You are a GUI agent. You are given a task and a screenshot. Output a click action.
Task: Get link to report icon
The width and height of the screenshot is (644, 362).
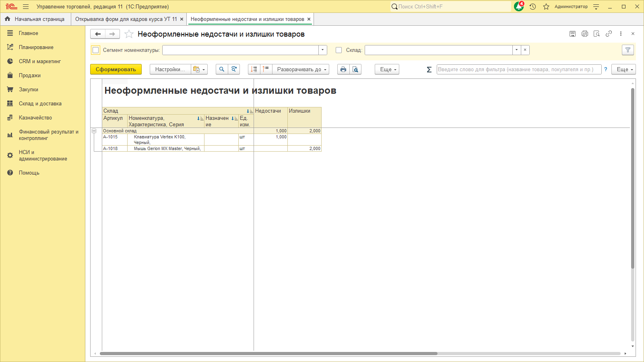pyautogui.click(x=609, y=34)
